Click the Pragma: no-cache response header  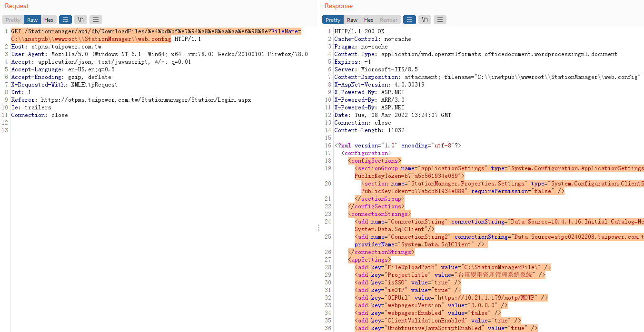(x=361, y=47)
